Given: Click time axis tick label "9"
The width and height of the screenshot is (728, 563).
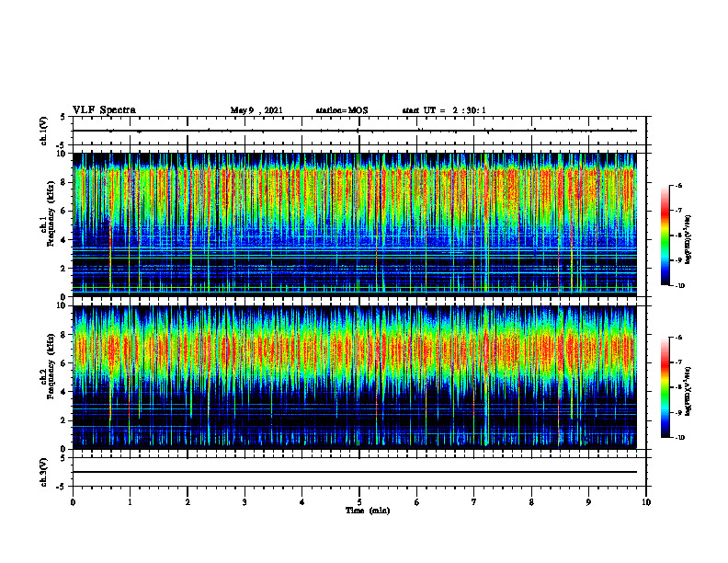Looking at the screenshot, I should click(588, 502).
